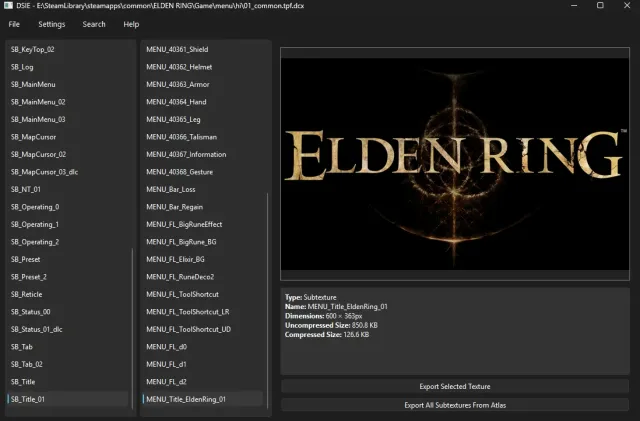Click the Compressed Size info line
Screen dimensions: 640x421
pyautogui.click(x=327, y=335)
